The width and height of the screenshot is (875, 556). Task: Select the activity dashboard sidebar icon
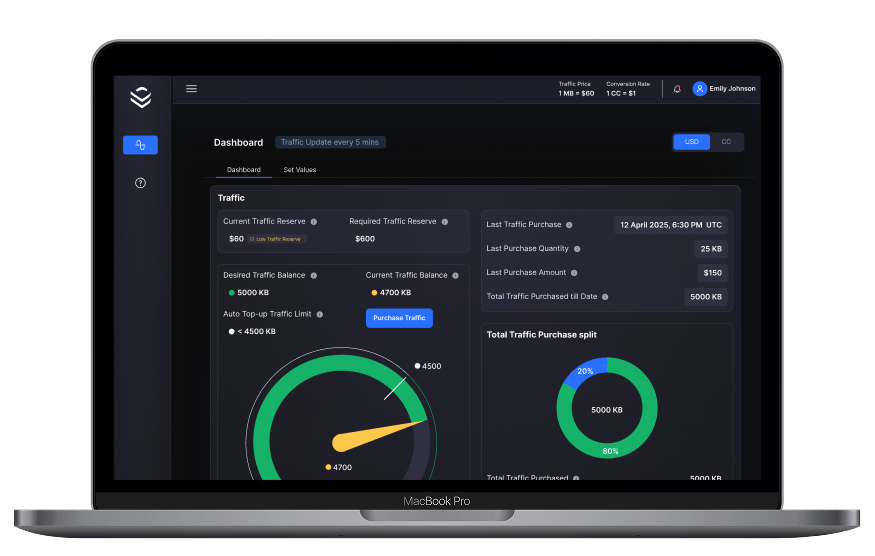coord(140,145)
